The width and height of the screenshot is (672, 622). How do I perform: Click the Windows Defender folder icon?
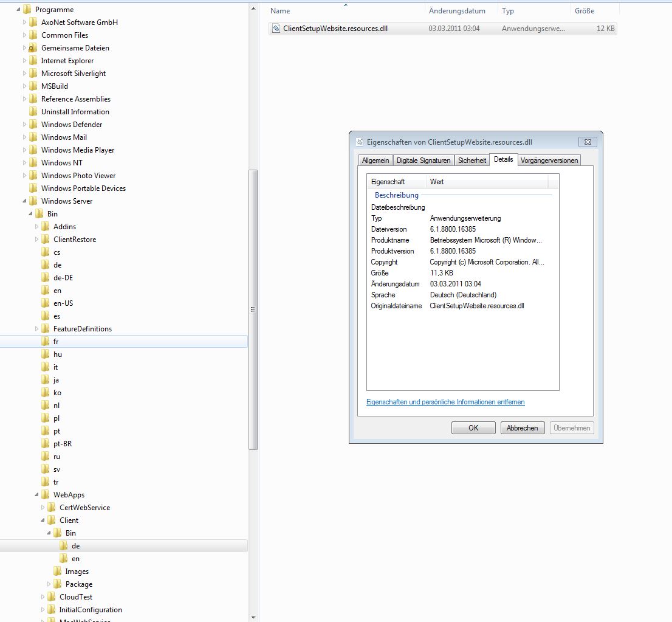[x=33, y=125]
